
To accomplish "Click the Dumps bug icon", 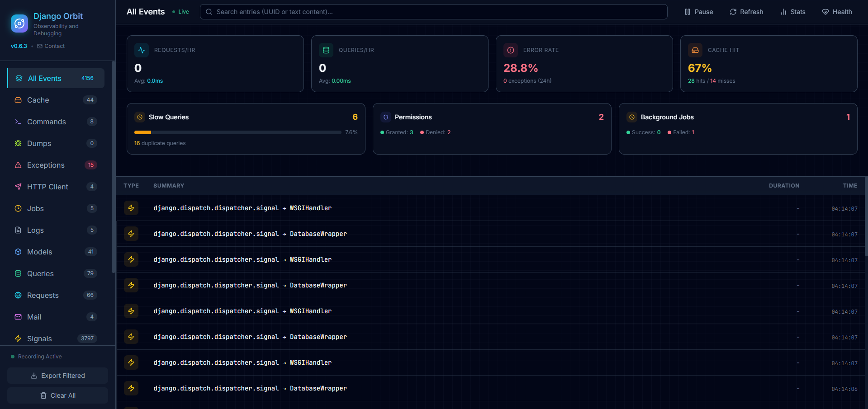I will click(x=18, y=143).
